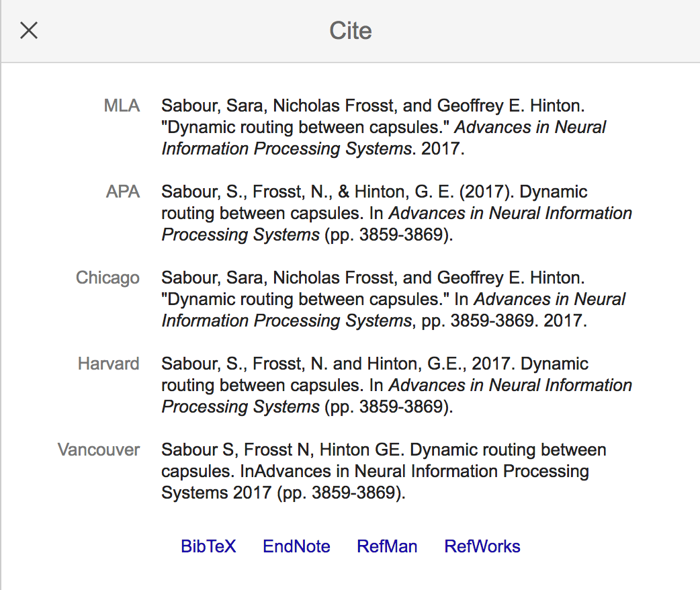This screenshot has width=700, height=590.
Task: Open the RefMan export link
Action: 387,546
